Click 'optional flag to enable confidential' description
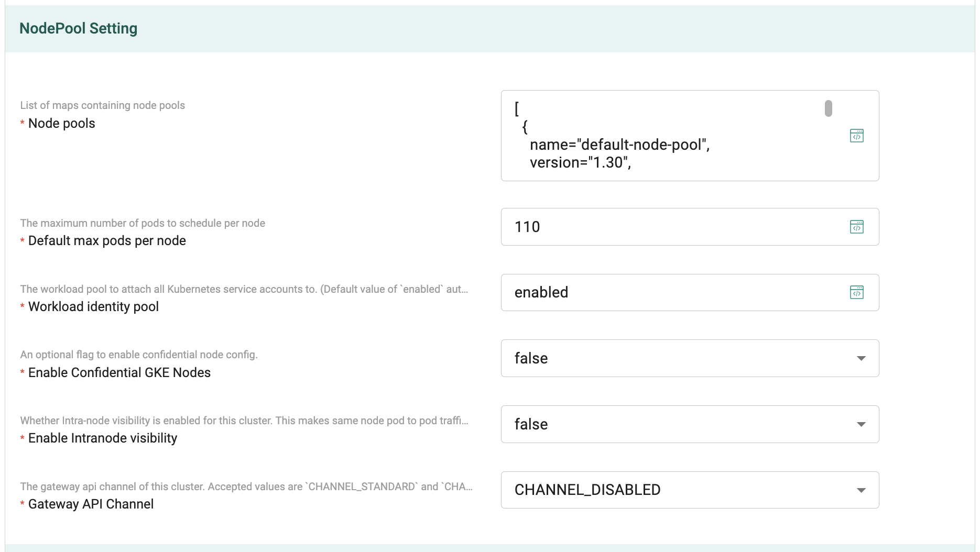980x552 pixels. (139, 355)
